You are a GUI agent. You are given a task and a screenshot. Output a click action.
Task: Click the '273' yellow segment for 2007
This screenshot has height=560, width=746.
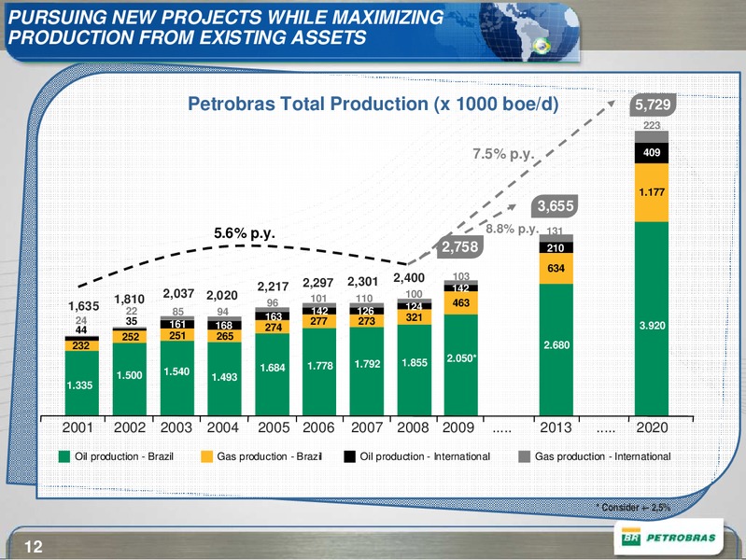(367, 322)
